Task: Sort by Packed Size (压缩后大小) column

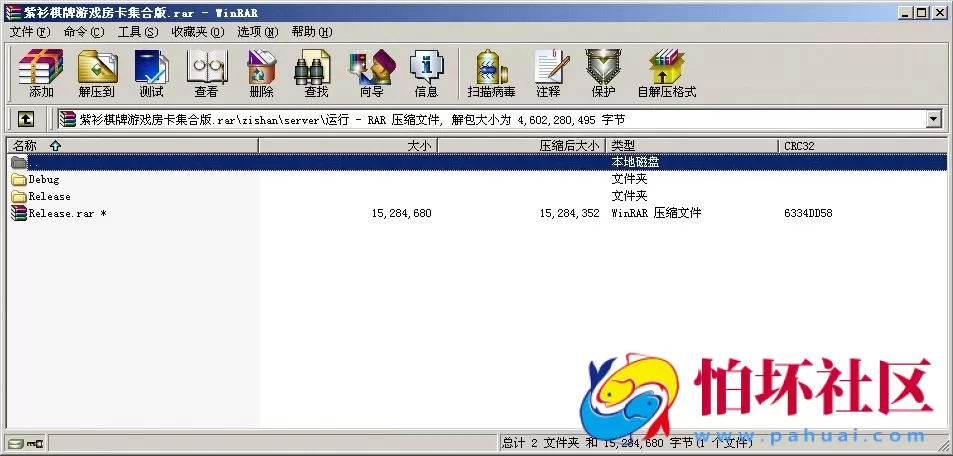Action: [521, 146]
